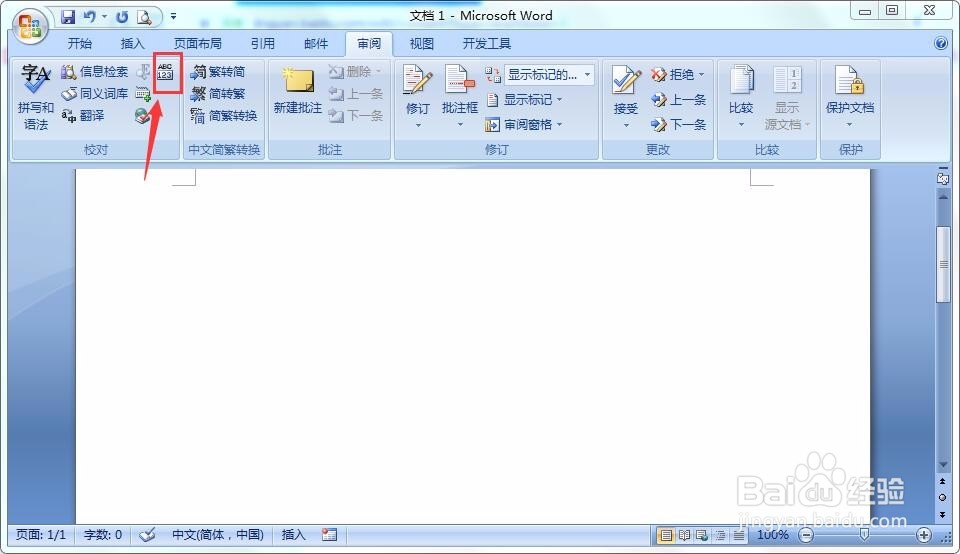The height and width of the screenshot is (554, 960).
Task: Select the 邮件 tab
Action: click(315, 43)
